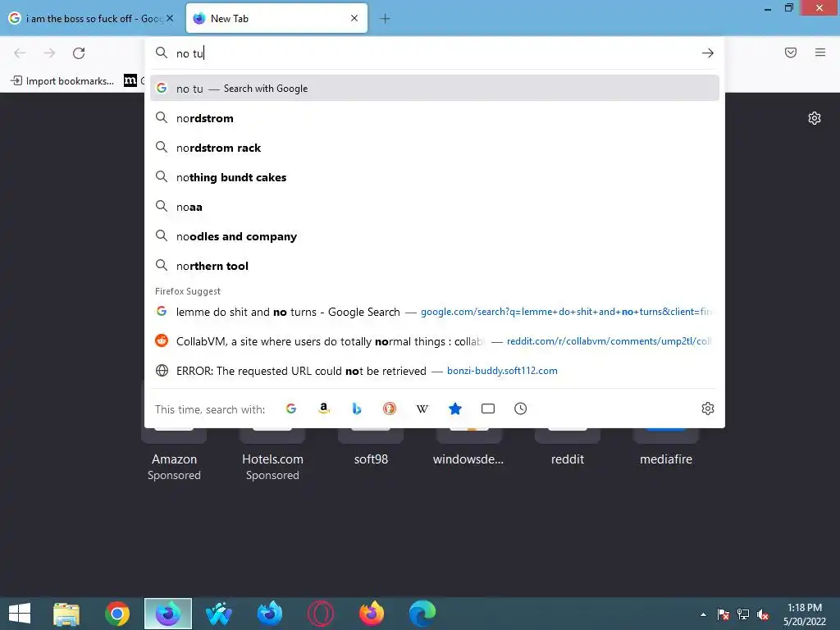Search this time with Bing icon
Viewport: 840px width, 630px height.
(357, 409)
